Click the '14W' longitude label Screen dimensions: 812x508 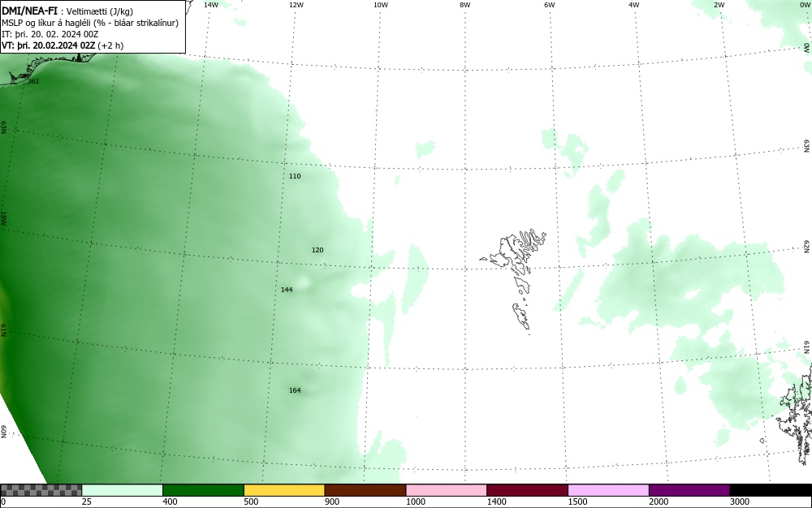[x=211, y=5]
